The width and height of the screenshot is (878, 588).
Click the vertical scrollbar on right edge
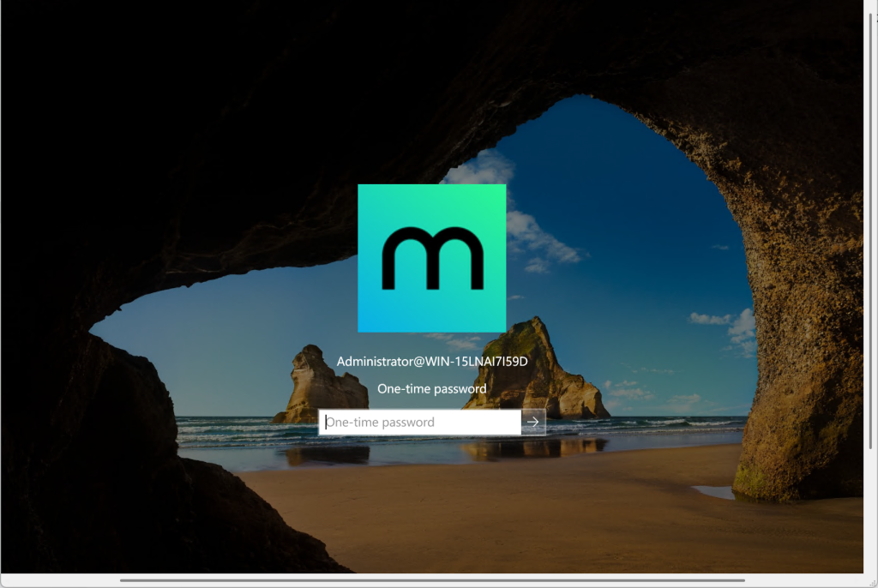click(871, 231)
